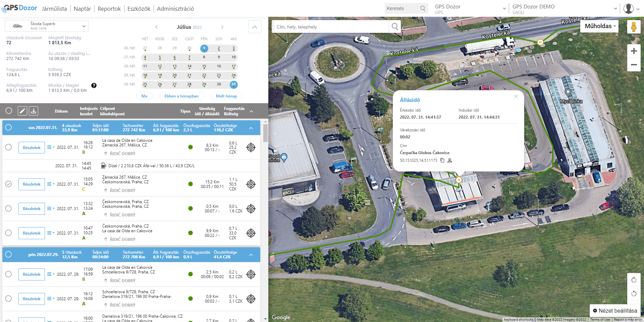Click the map address search magnifier icon
This screenshot has width=644, height=322.
point(395,26)
